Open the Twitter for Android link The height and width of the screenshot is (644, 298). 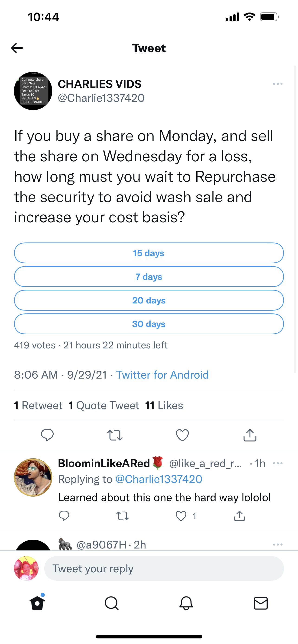tap(162, 375)
